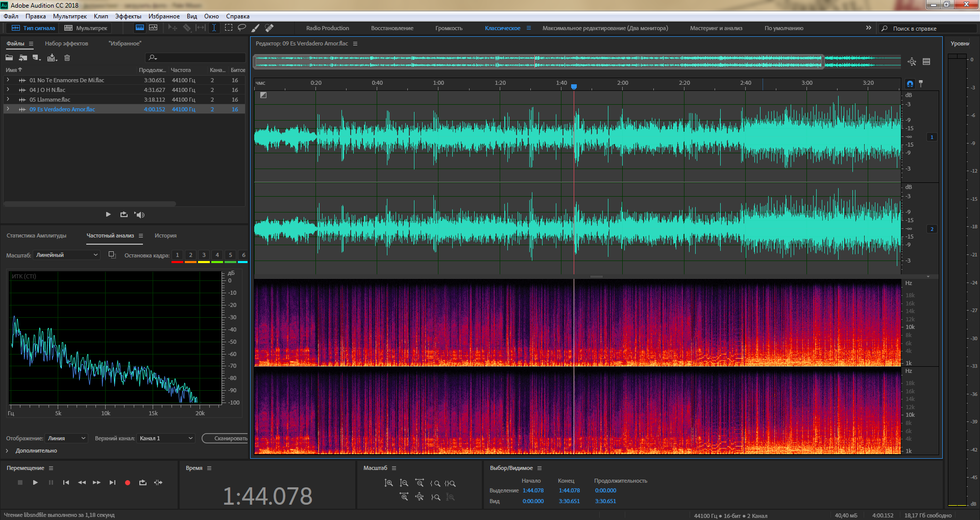Activate the Spot Healing Brush tool

[269, 28]
